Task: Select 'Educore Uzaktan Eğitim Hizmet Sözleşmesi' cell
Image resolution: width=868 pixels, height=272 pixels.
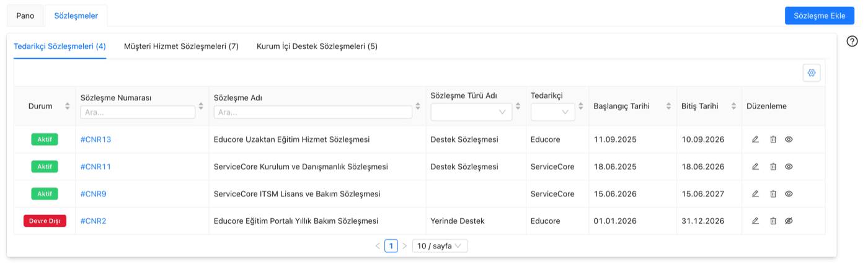Action: tap(291, 139)
